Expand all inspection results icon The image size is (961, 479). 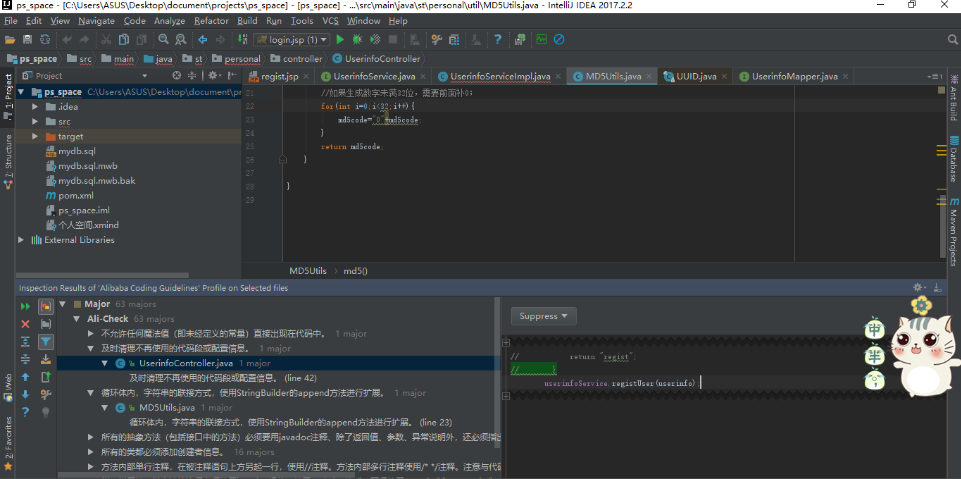(25, 342)
